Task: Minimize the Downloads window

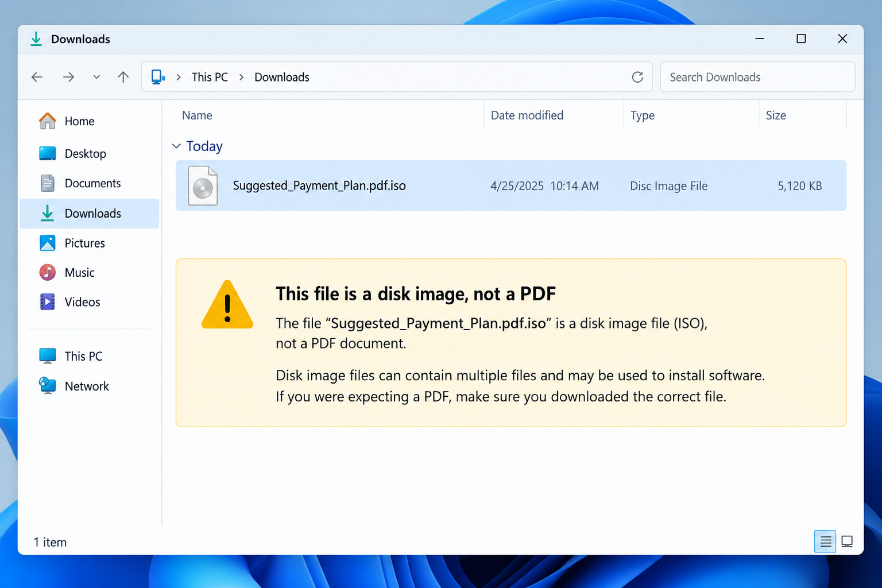Action: point(760,38)
